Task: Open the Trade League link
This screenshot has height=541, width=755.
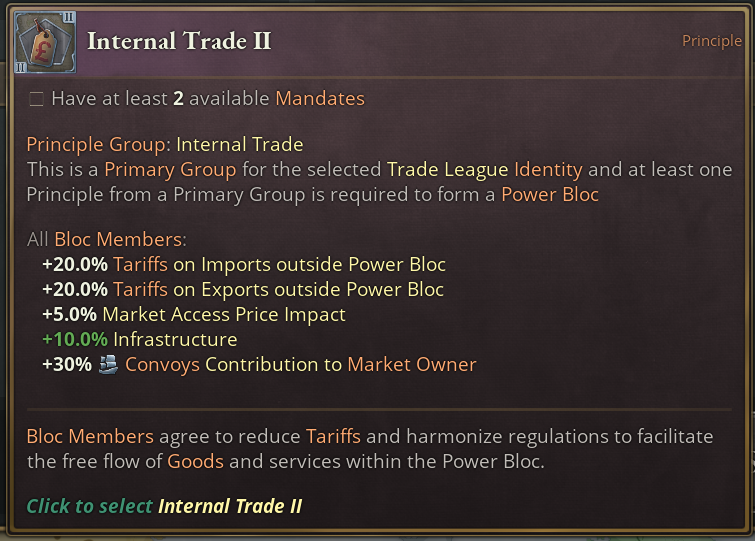Action: pyautogui.click(x=447, y=169)
